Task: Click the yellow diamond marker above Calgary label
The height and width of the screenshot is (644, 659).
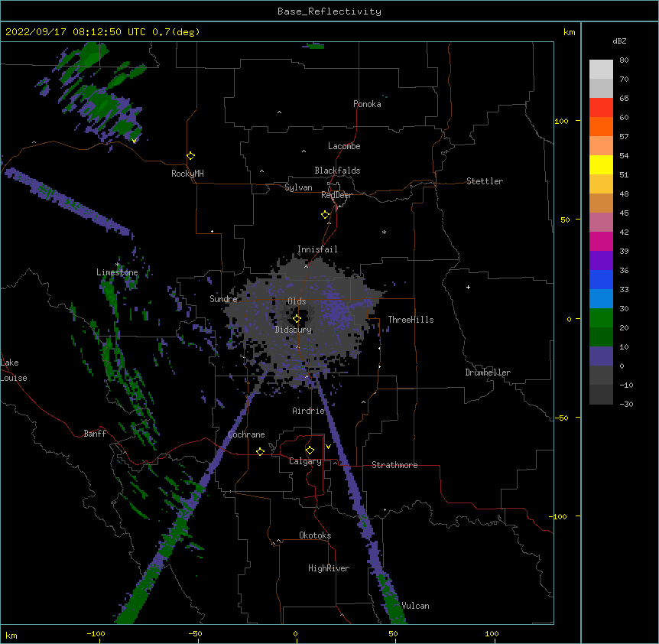Action: tap(310, 450)
